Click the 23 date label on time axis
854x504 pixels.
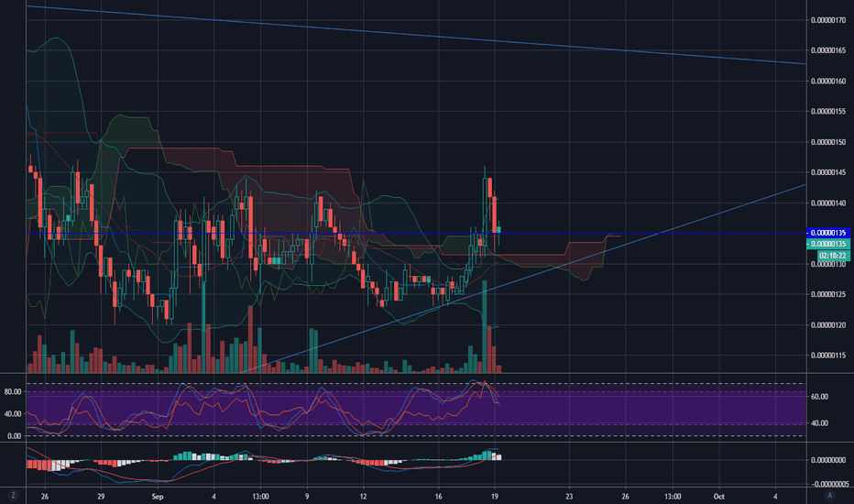click(569, 497)
